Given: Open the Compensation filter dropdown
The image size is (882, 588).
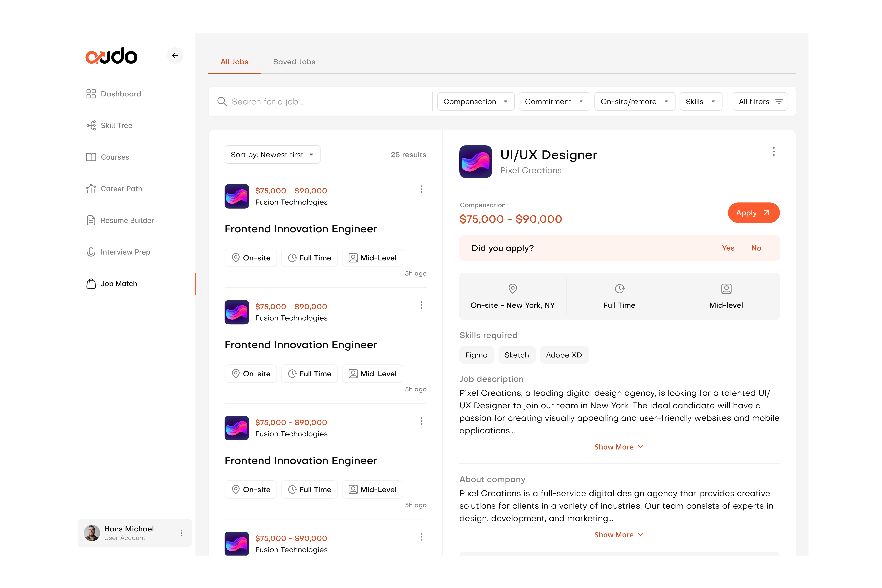Looking at the screenshot, I should [476, 102].
